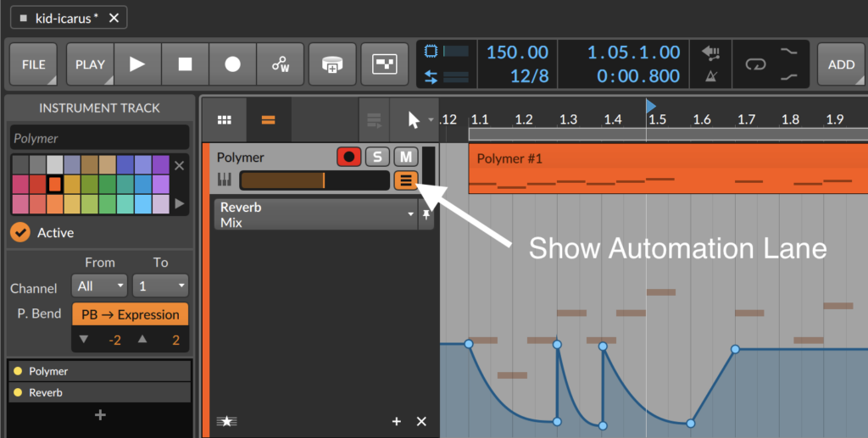Click PB → Expression button

tap(131, 314)
